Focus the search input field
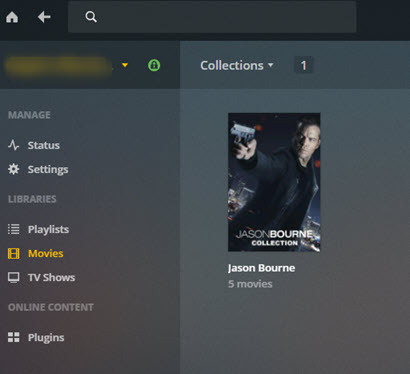The image size is (410, 374). [212, 17]
